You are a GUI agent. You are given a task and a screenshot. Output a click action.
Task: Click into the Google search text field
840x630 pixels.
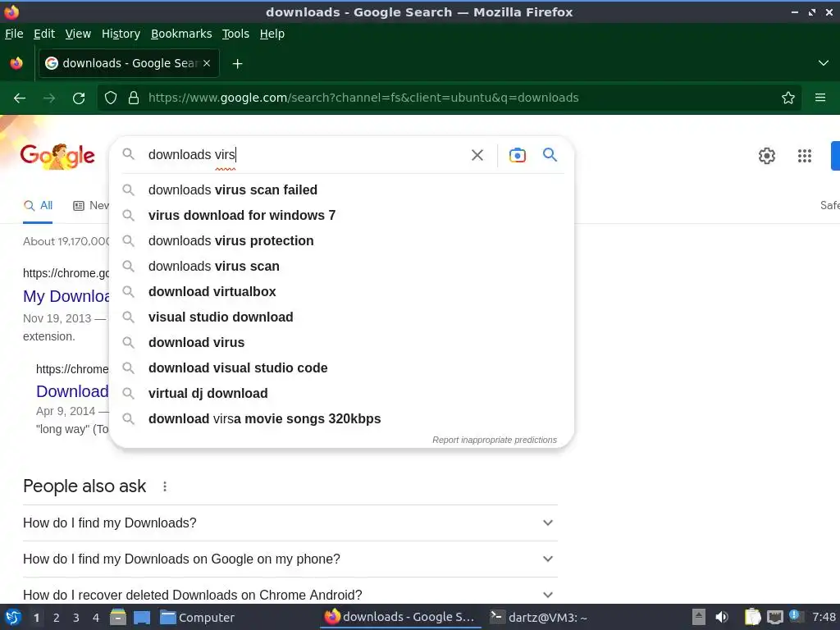tap(303, 155)
